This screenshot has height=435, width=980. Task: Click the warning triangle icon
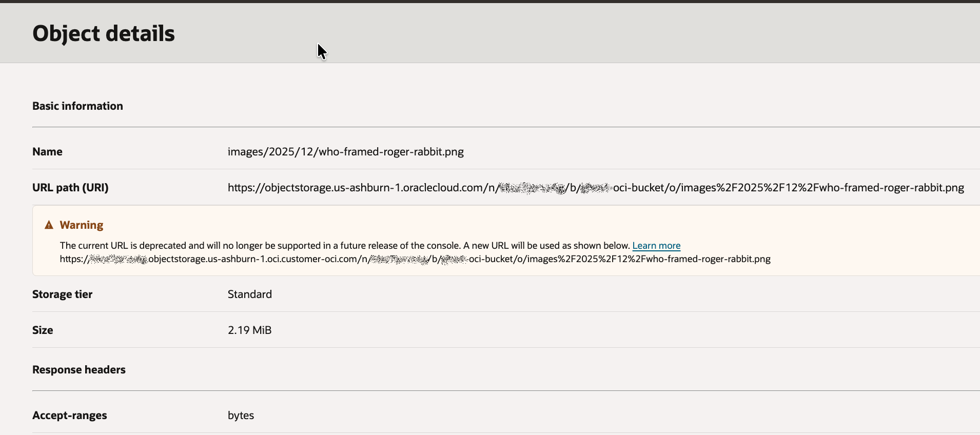49,225
